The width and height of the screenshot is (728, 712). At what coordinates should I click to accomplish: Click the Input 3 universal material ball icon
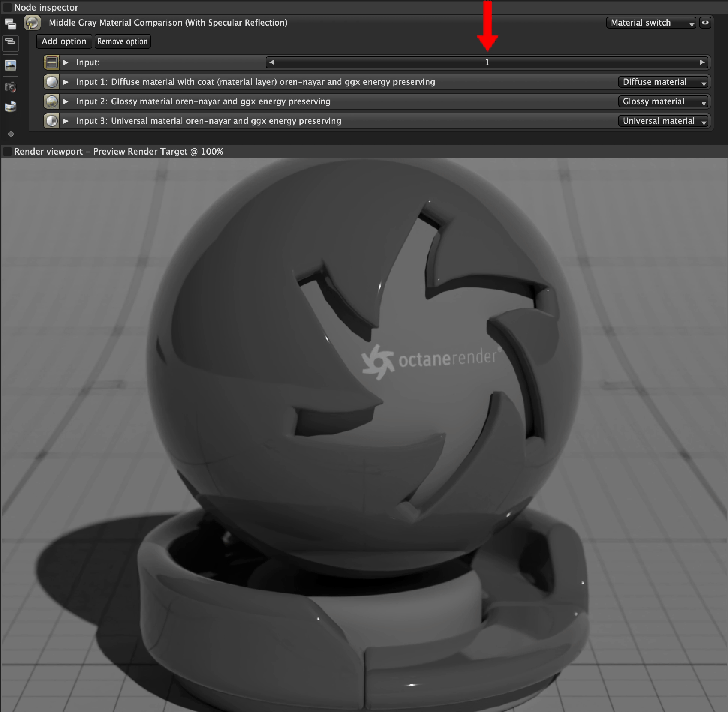(51, 121)
